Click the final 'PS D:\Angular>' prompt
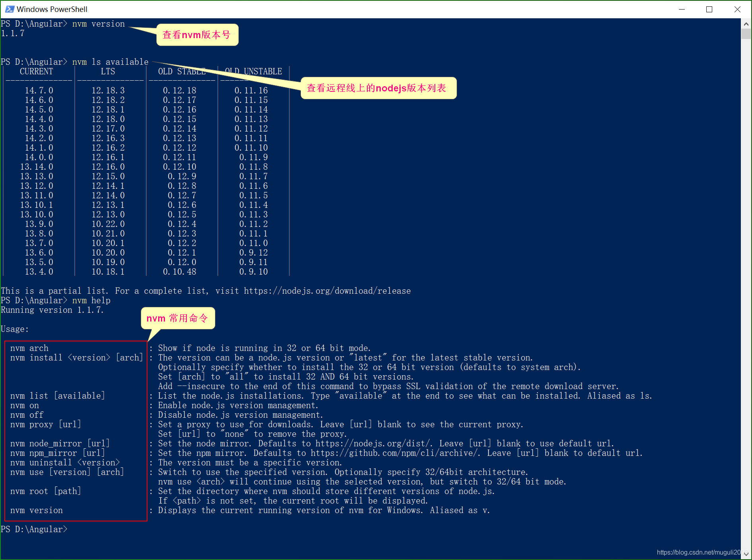This screenshot has height=560, width=752. click(x=34, y=529)
